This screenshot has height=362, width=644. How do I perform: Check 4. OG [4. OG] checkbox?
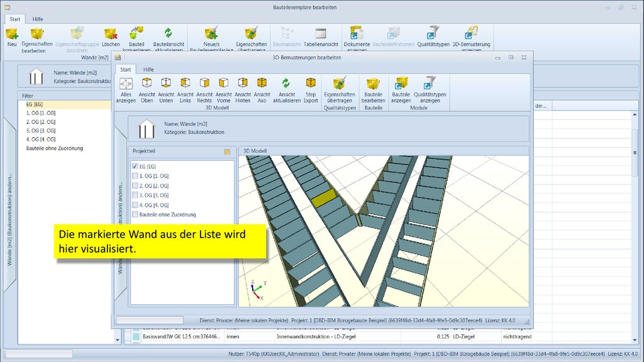tap(135, 205)
